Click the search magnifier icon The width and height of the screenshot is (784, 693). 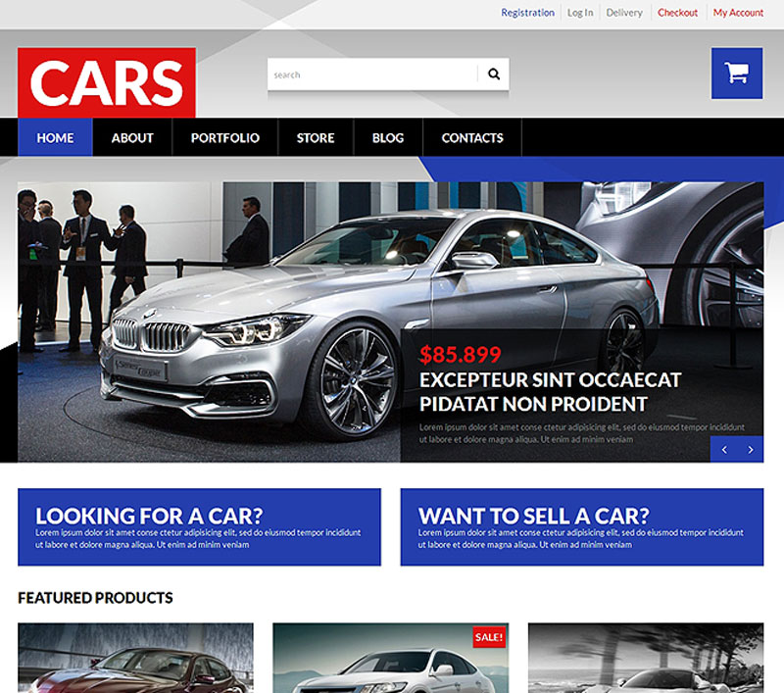coord(493,74)
